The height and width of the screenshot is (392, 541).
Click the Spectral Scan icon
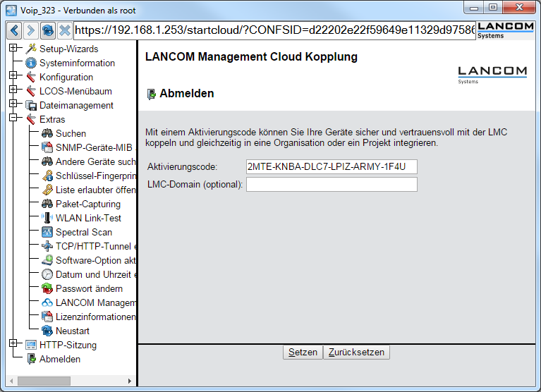point(47,232)
